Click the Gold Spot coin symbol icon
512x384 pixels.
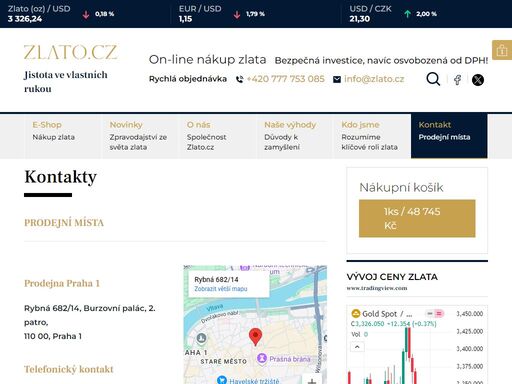tap(356, 314)
